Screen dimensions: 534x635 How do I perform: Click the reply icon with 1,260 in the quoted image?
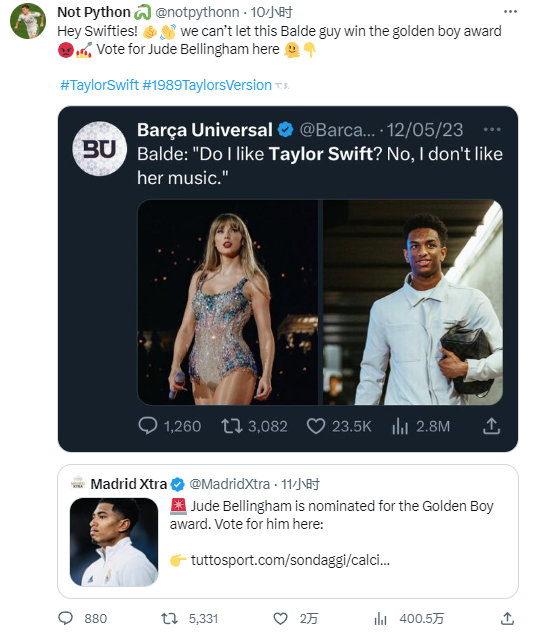[x=148, y=426]
